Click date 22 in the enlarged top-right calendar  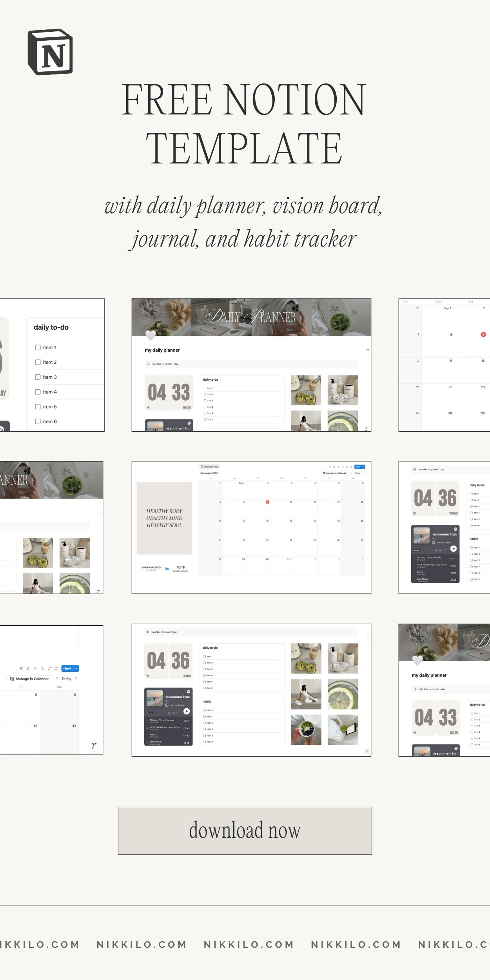click(x=450, y=387)
